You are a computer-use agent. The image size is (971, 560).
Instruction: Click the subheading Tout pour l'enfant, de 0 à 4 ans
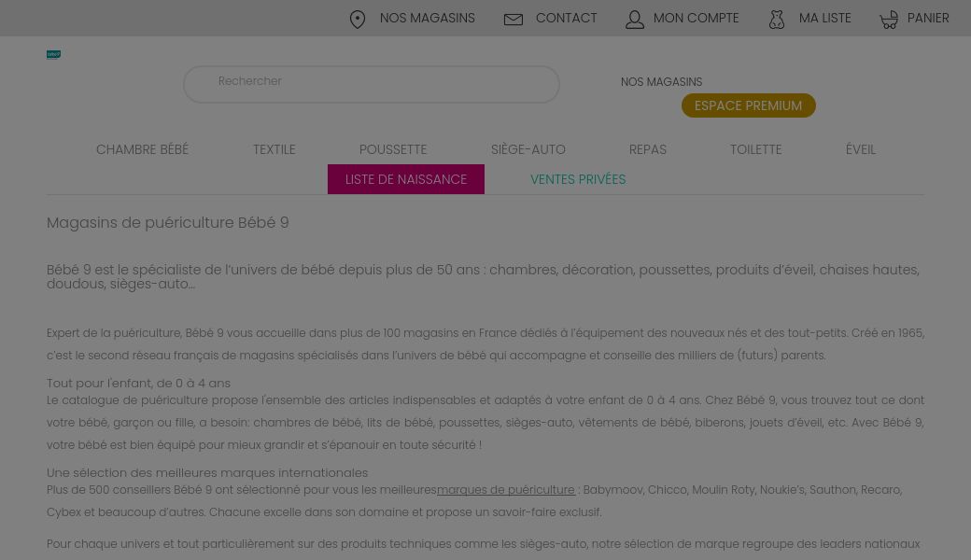[138, 383]
